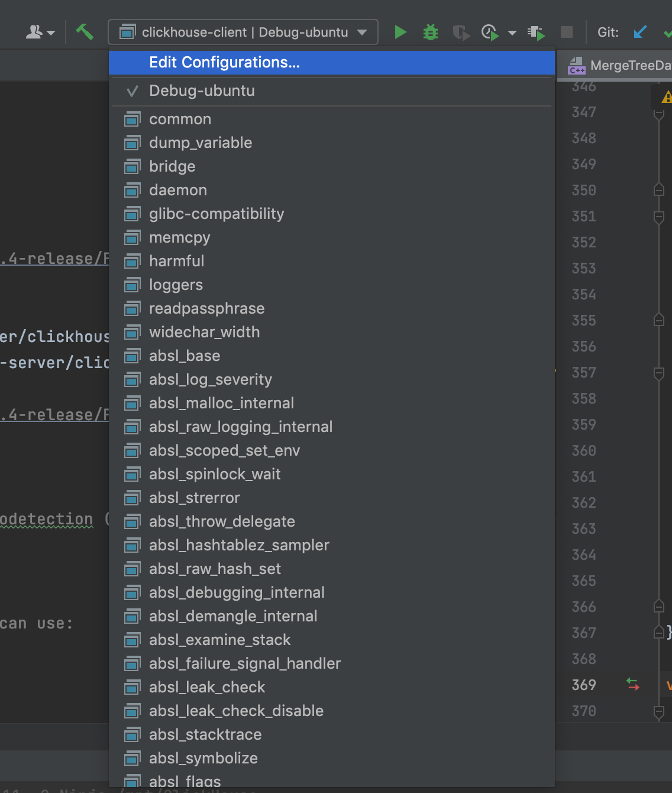Select the checked Debug-ubuntu profile
Viewport: 672px width, 793px height.
[x=202, y=91]
